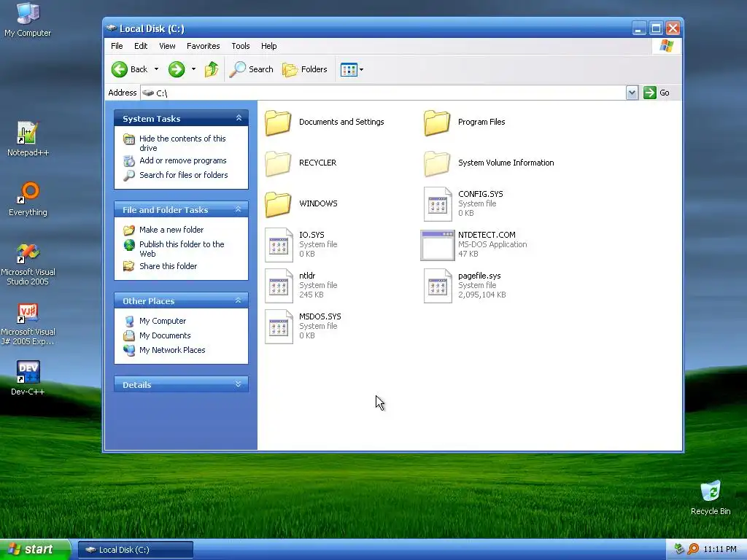Select the Documents and Settings folder icon
This screenshot has width=747, height=560.
pyautogui.click(x=278, y=122)
